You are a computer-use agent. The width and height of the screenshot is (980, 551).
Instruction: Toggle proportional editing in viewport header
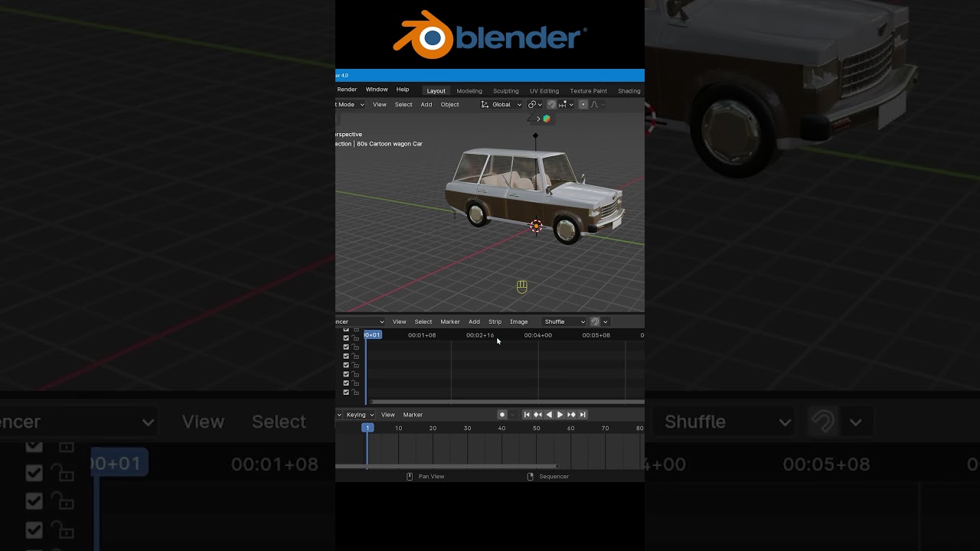point(583,104)
